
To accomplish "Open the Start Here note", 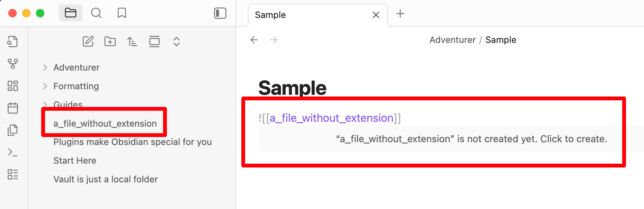I will tap(75, 161).
